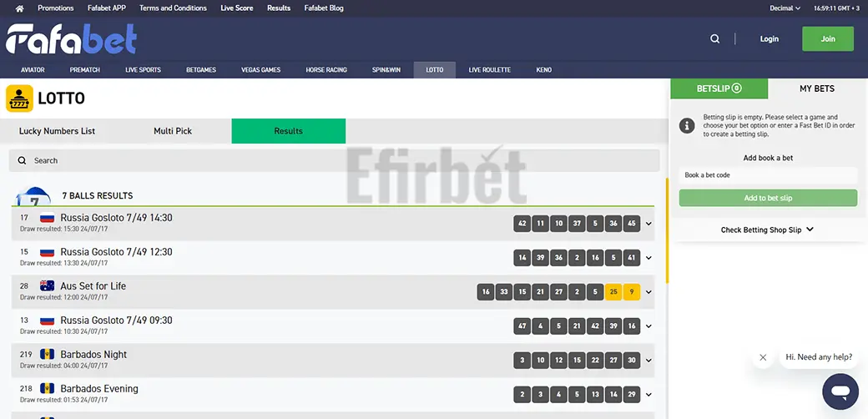Click the Lotto 777 yellow icon
The height and width of the screenshot is (419, 868).
pyautogui.click(x=19, y=98)
